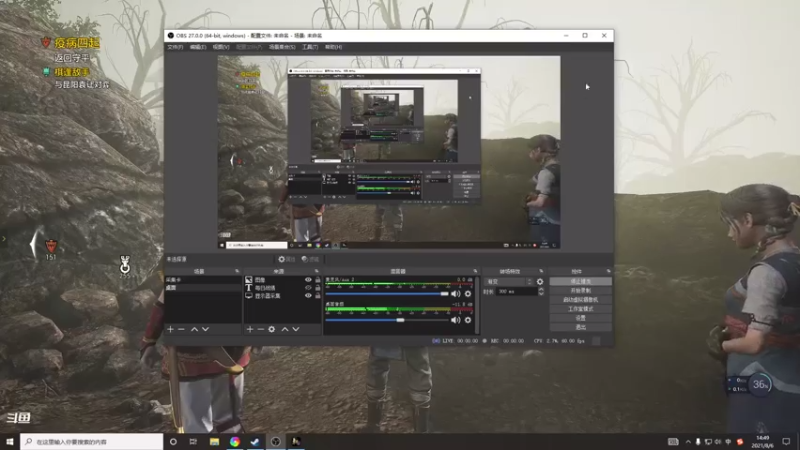Open source Filters button beside Properties

(310, 259)
